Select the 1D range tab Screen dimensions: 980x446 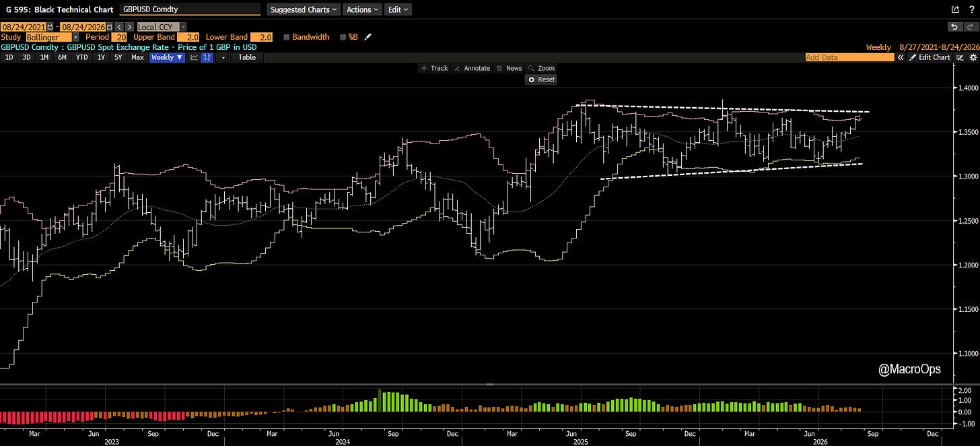9,57
